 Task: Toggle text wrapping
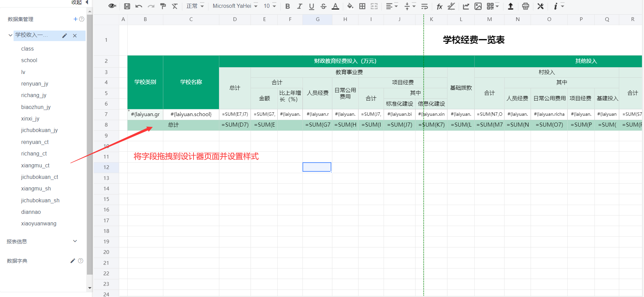click(424, 6)
